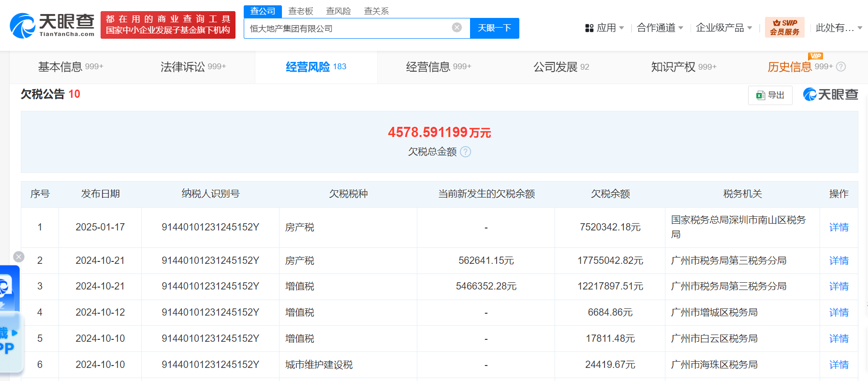The image size is (868, 381).
Task: Expand the 企业级产品 dropdown
Action: click(723, 28)
